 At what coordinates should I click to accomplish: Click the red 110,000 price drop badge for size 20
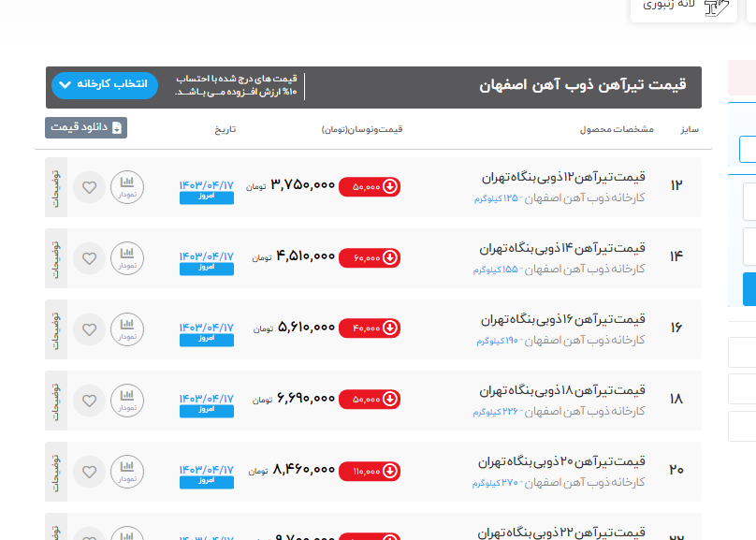(370, 471)
